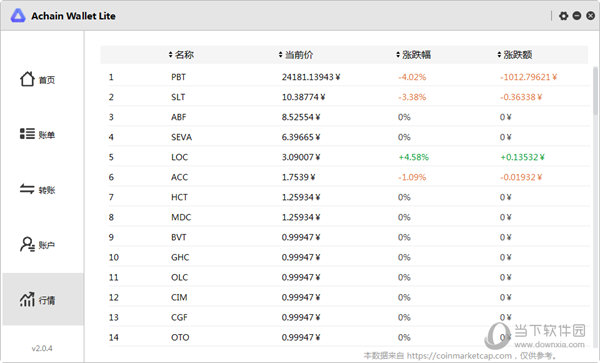This screenshot has height=363, width=600.
Task: Minimize the Achain Wallet Lite window
Action: pyautogui.click(x=577, y=16)
